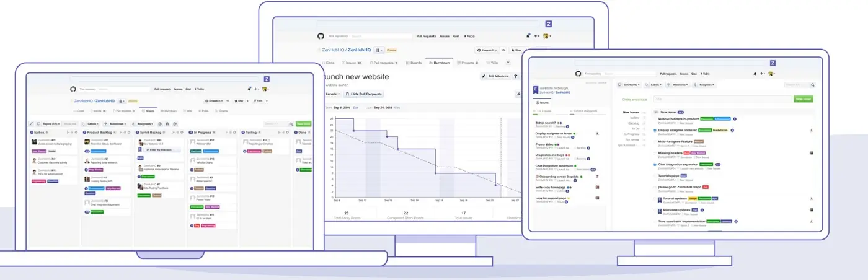Open the Unwatch dropdown in the center monitor window
The image size is (868, 280).
[x=487, y=50]
